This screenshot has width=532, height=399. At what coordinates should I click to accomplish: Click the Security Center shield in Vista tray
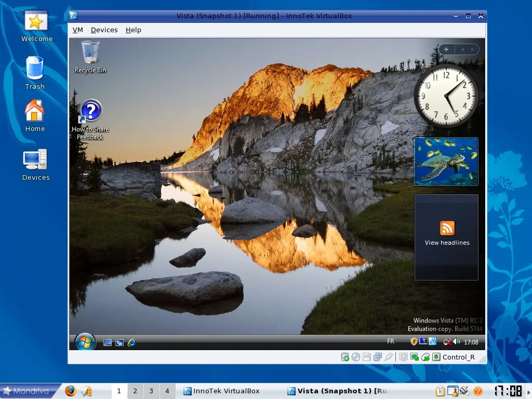click(x=414, y=341)
